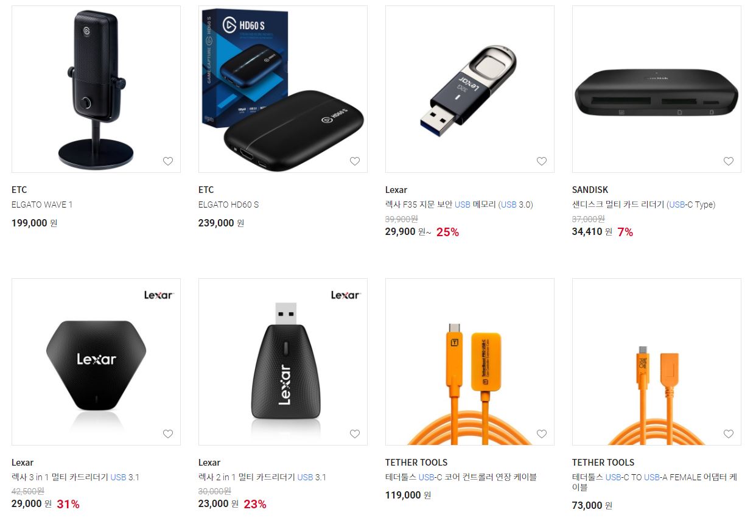This screenshot has width=756, height=532.
Task: Favorite the Lexar F35 USB memory with heart
Action: [x=542, y=161]
